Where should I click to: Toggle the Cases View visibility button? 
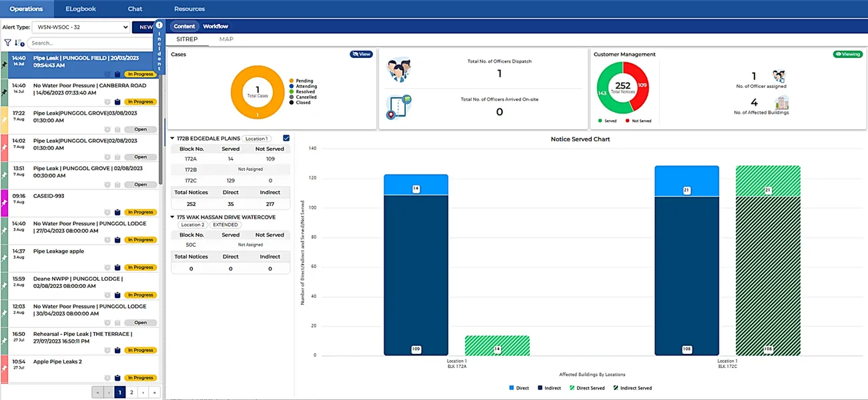pyautogui.click(x=361, y=54)
